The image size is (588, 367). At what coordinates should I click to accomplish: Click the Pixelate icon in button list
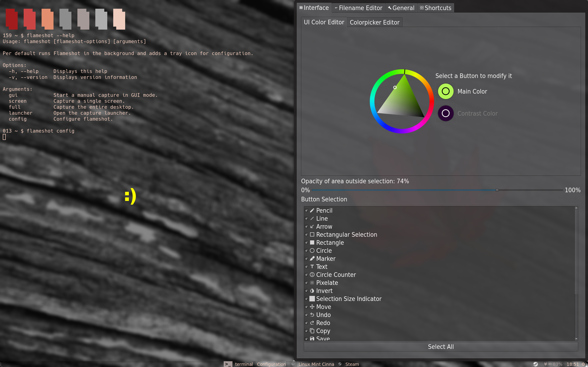pos(312,283)
